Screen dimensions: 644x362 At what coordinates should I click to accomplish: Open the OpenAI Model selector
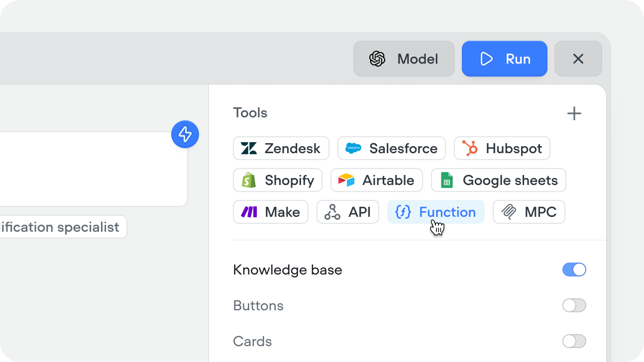pyautogui.click(x=404, y=59)
